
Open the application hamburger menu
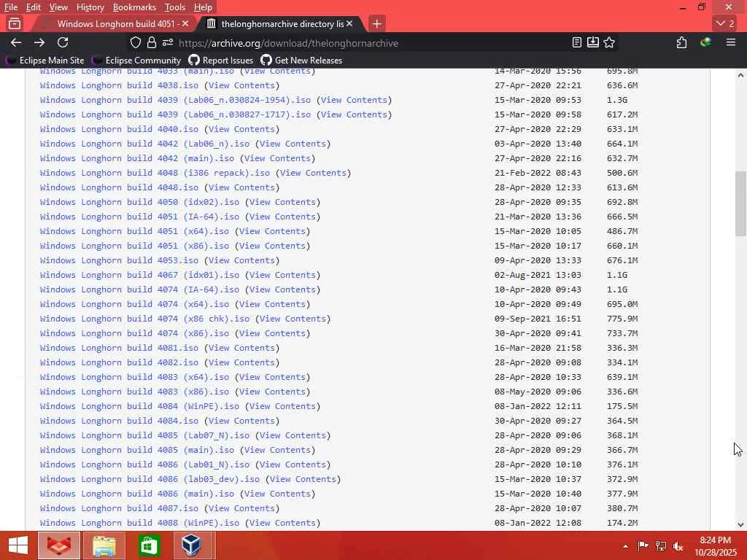(x=731, y=43)
